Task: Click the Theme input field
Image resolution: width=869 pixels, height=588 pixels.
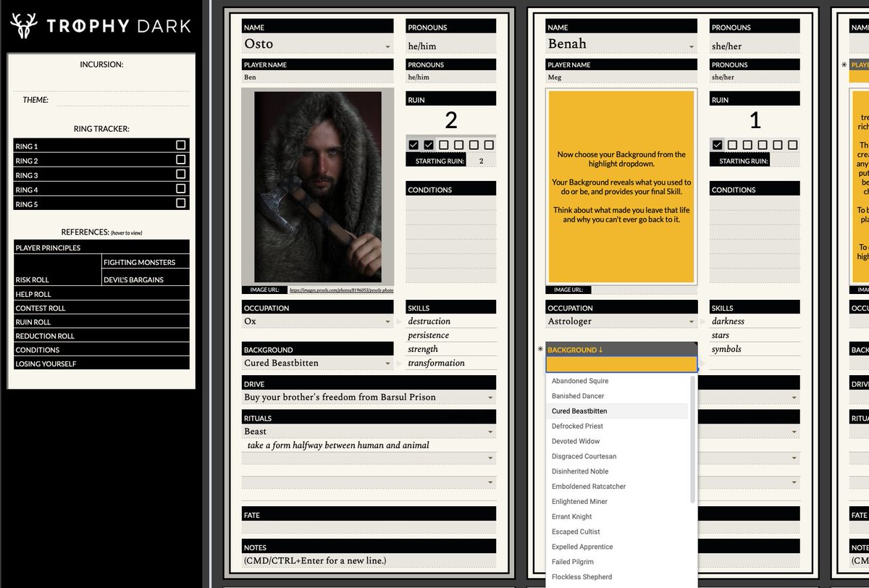Action: pos(122,100)
